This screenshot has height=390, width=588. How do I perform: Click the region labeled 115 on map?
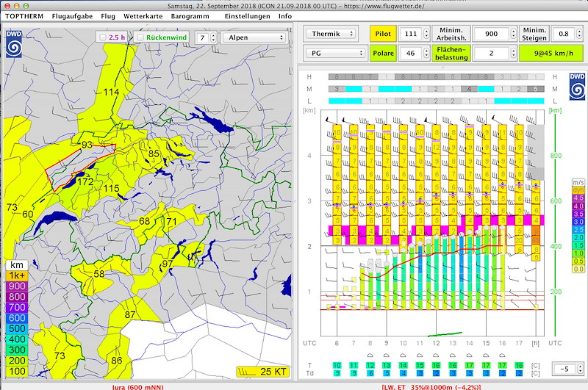pos(111,189)
